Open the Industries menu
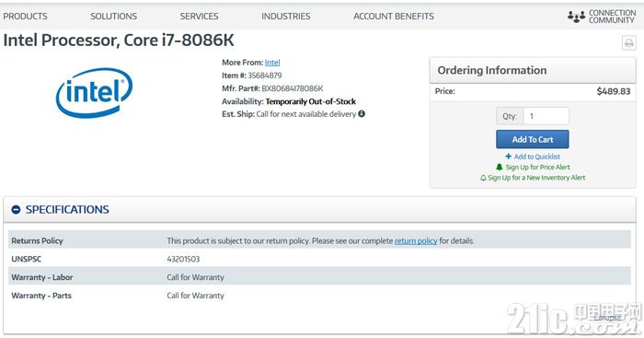This screenshot has height=338, width=644. [286, 16]
